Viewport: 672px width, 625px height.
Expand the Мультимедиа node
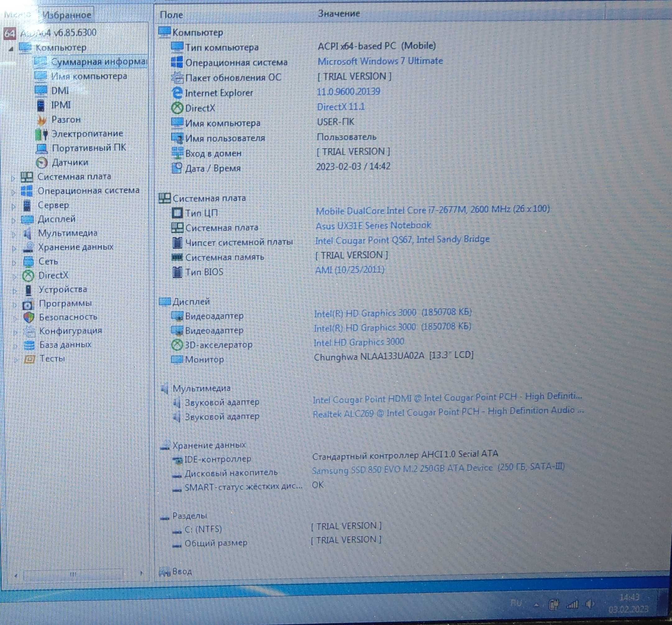[14, 235]
